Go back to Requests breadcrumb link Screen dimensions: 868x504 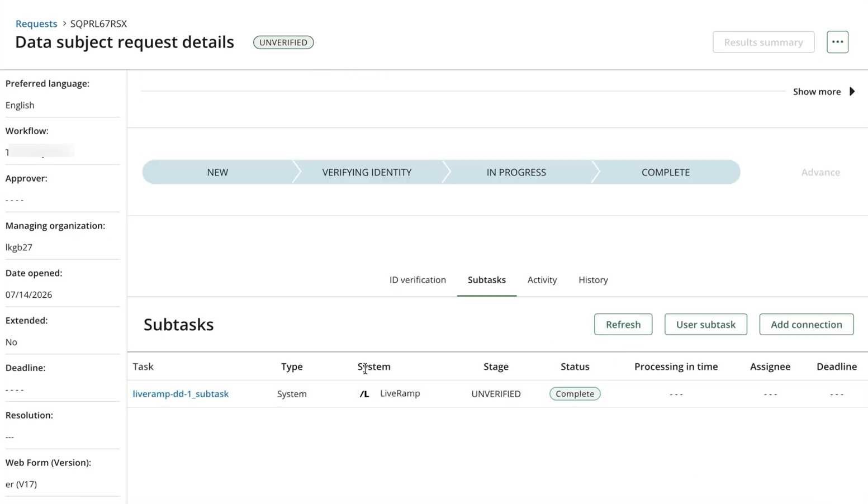36,23
